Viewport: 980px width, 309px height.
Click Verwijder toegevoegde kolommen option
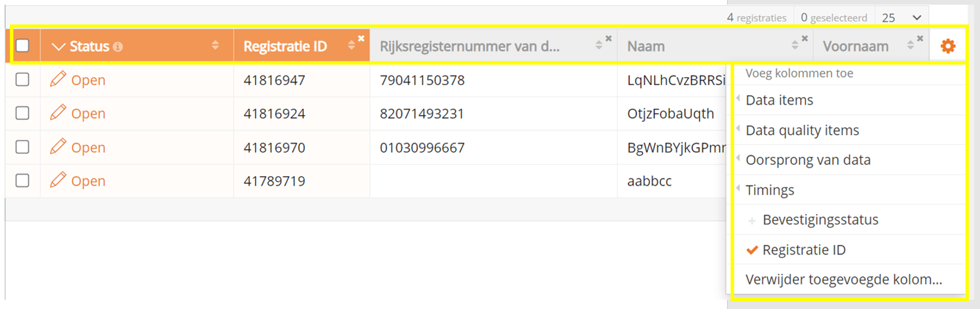(843, 279)
